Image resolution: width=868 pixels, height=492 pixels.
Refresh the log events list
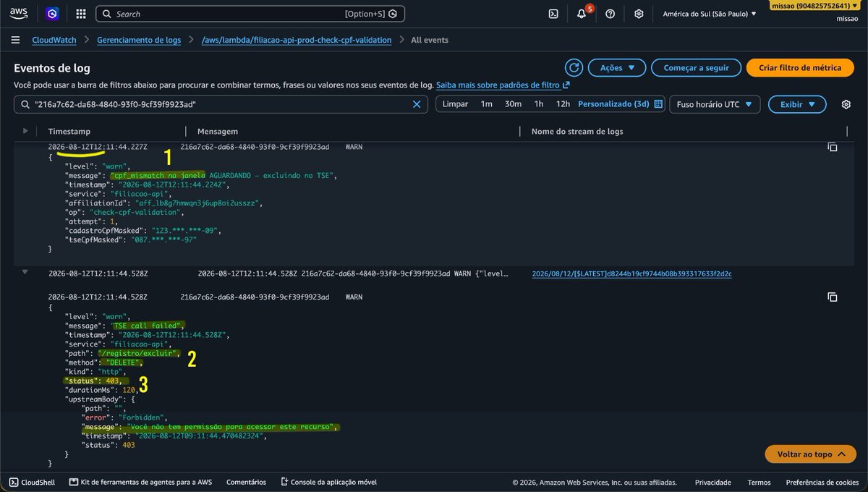click(574, 68)
